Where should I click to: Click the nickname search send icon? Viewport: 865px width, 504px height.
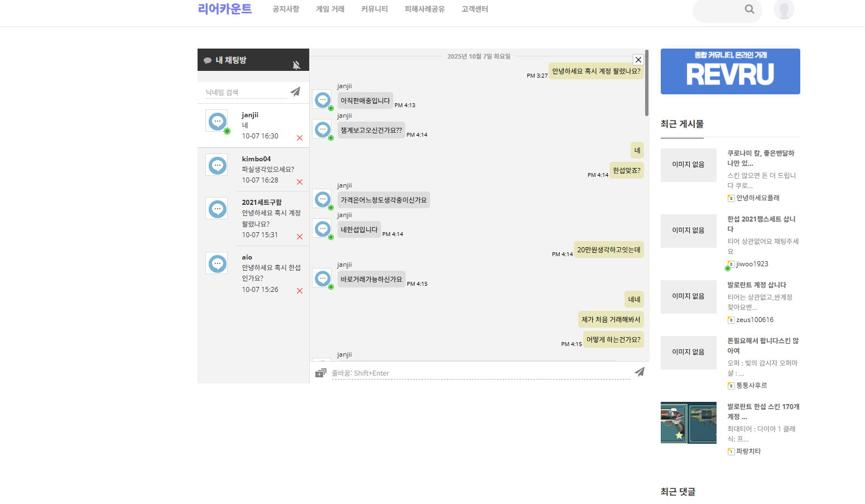(295, 92)
